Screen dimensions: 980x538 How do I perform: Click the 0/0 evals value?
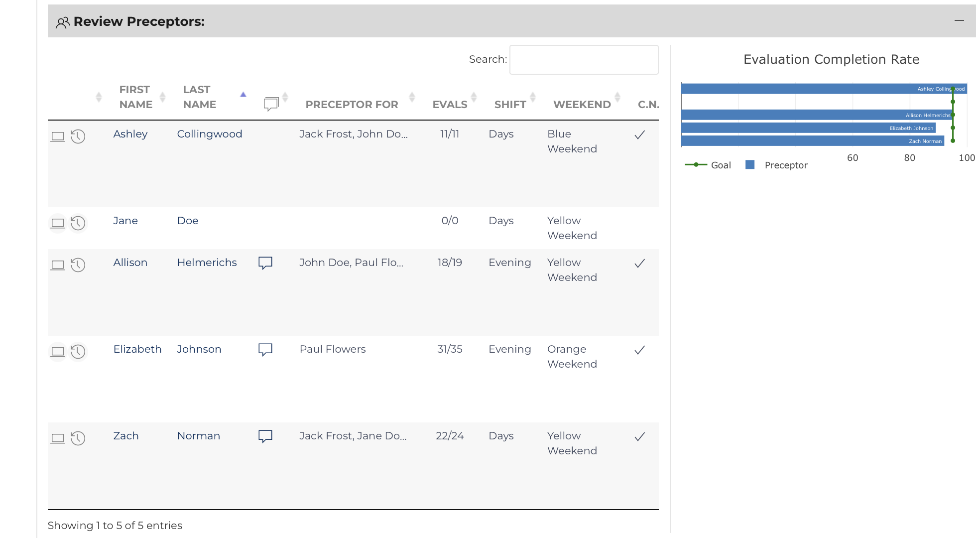tap(450, 221)
